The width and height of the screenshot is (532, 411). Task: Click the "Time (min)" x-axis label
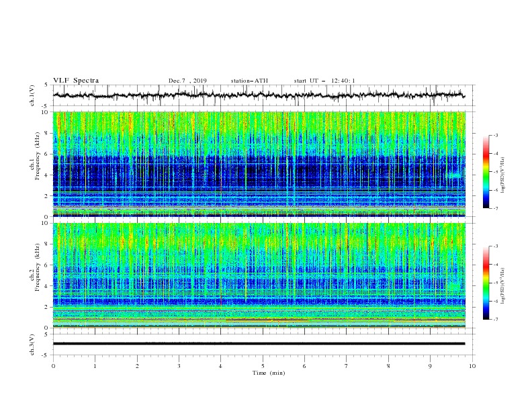269,373
